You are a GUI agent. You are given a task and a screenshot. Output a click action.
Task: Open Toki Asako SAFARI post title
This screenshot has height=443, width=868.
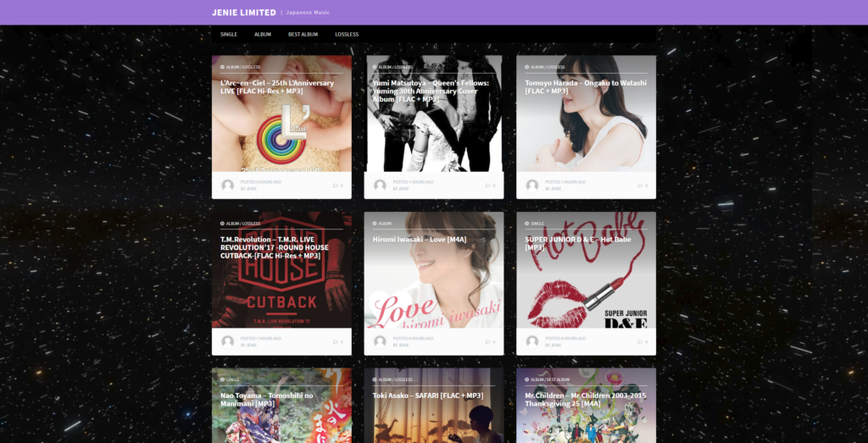(428, 396)
